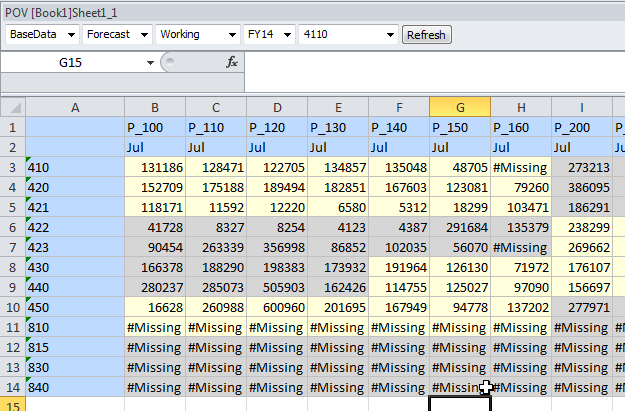
Task: Select column F header
Action: pyautogui.click(x=399, y=107)
